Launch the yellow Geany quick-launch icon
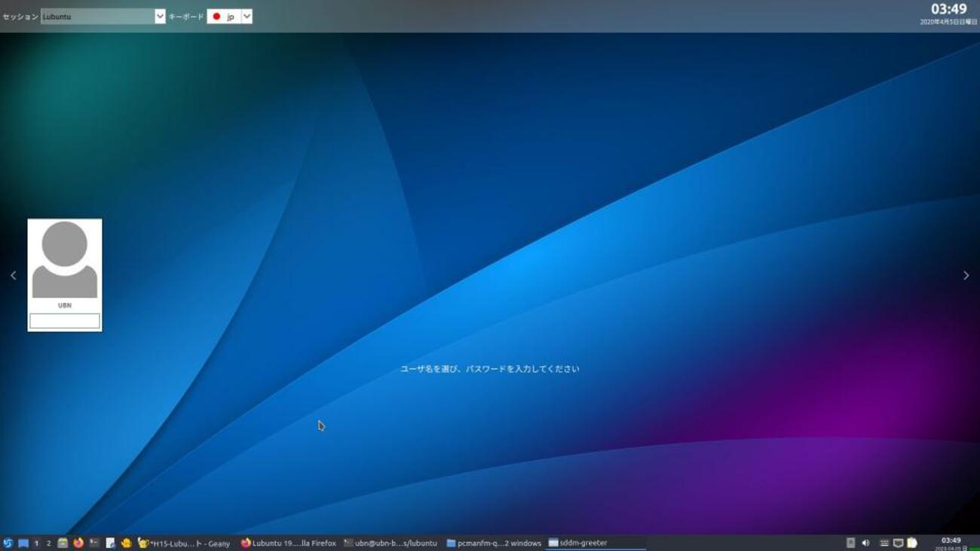The height and width of the screenshot is (551, 980). pyautogui.click(x=126, y=543)
